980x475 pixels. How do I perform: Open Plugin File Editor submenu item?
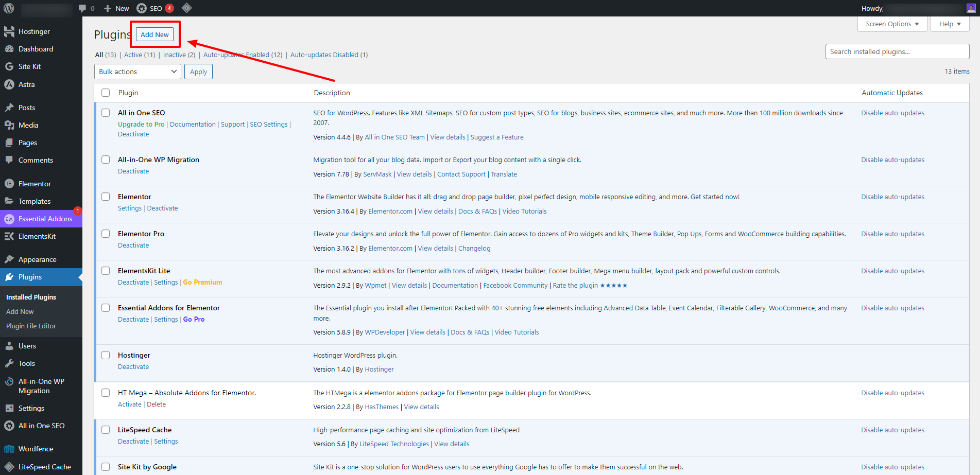[x=31, y=326]
